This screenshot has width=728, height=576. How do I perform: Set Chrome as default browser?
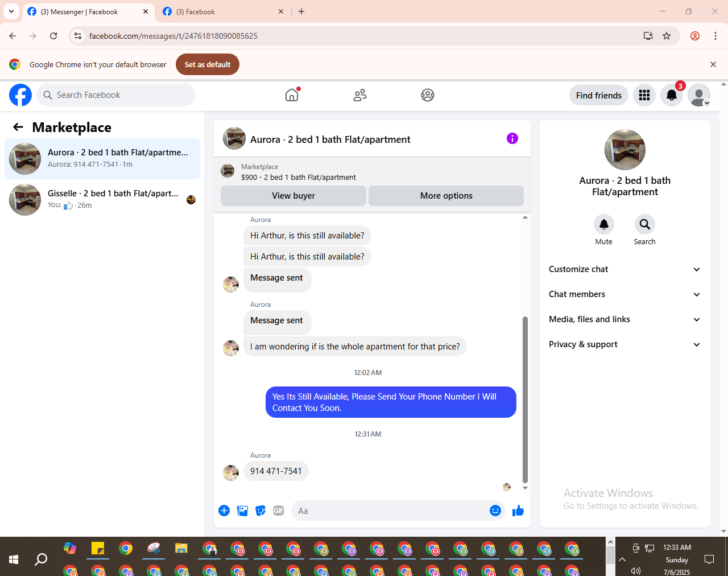[x=208, y=64]
